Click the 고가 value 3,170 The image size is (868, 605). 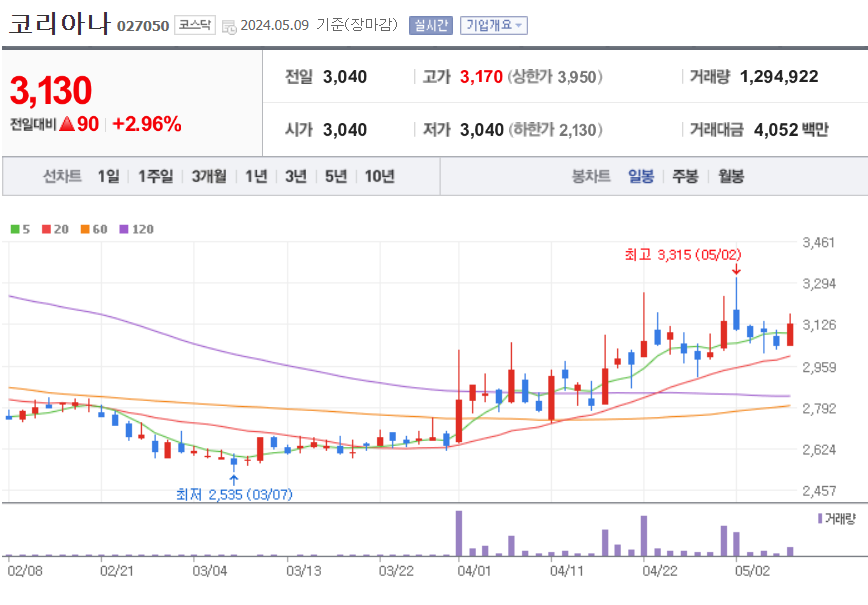click(x=481, y=77)
